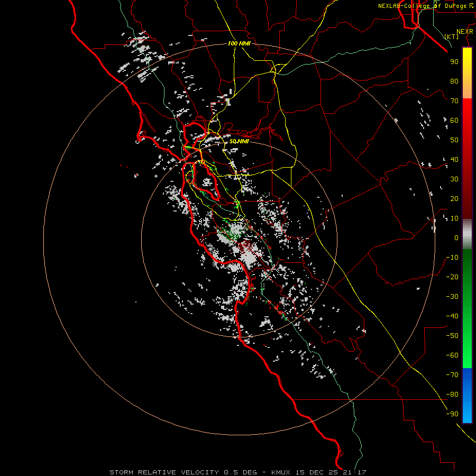Click the [KT] units label
476x476 pixels.
tap(452, 36)
